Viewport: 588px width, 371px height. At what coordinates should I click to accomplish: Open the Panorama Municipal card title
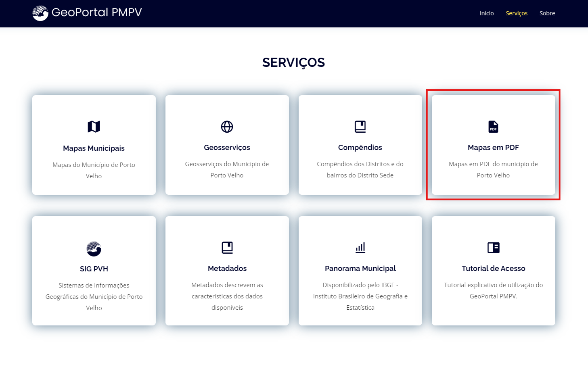360,269
